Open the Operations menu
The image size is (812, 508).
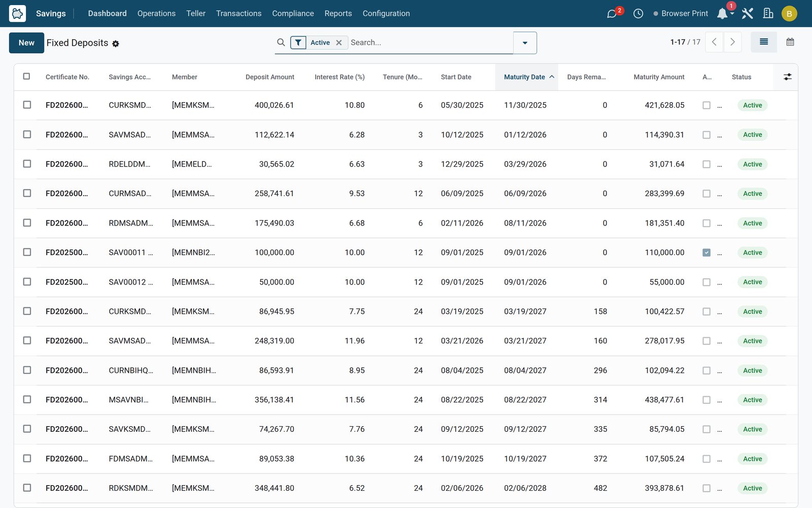point(156,14)
